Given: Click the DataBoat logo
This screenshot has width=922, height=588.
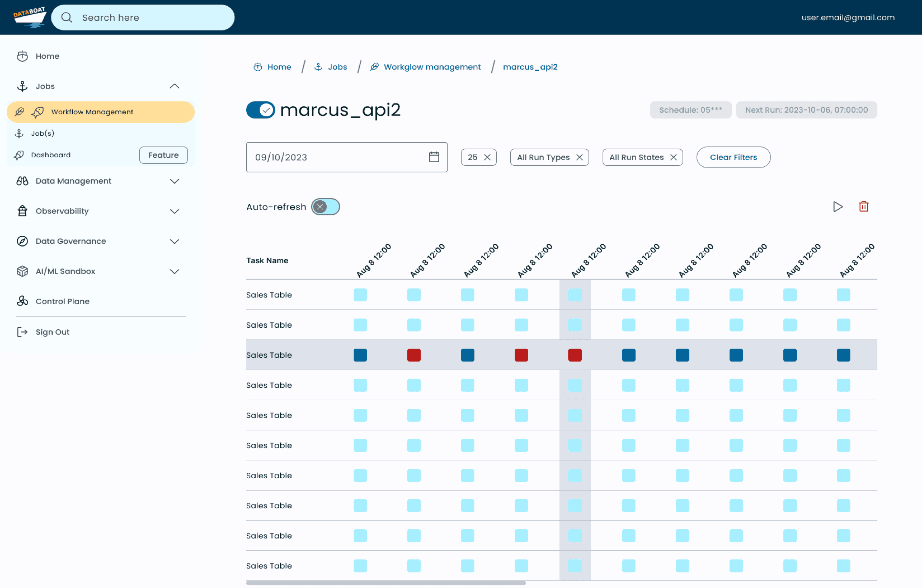Looking at the screenshot, I should [30, 17].
